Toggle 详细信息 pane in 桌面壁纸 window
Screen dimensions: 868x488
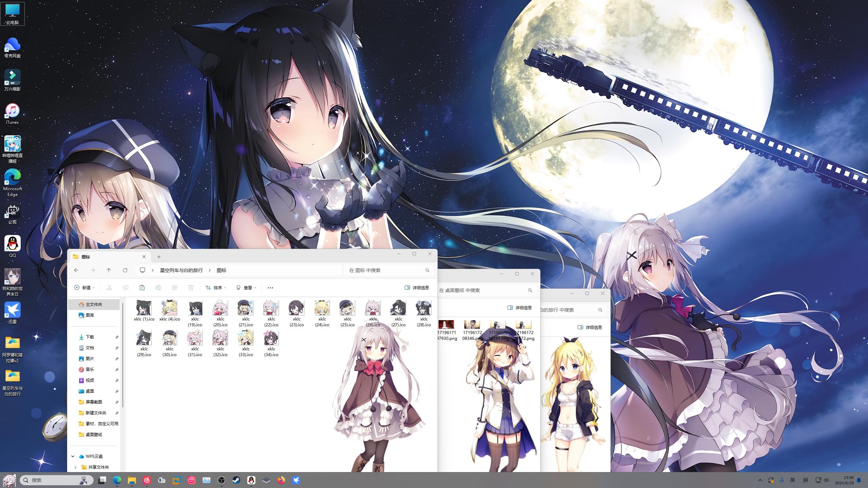coord(520,308)
